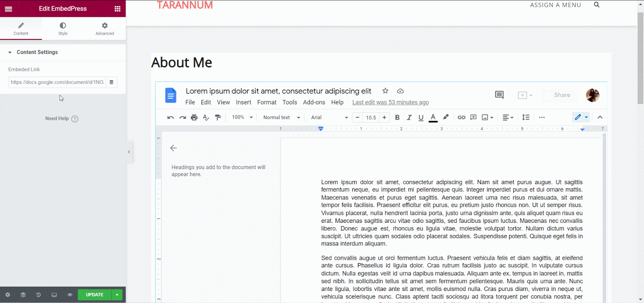Open the Arial font dropdown
Viewport: 644px width, 303px height.
tap(329, 117)
